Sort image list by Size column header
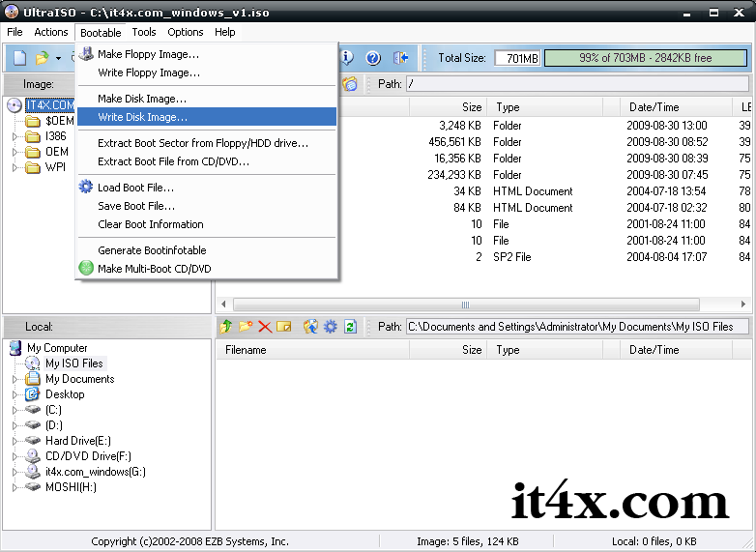 448,107
